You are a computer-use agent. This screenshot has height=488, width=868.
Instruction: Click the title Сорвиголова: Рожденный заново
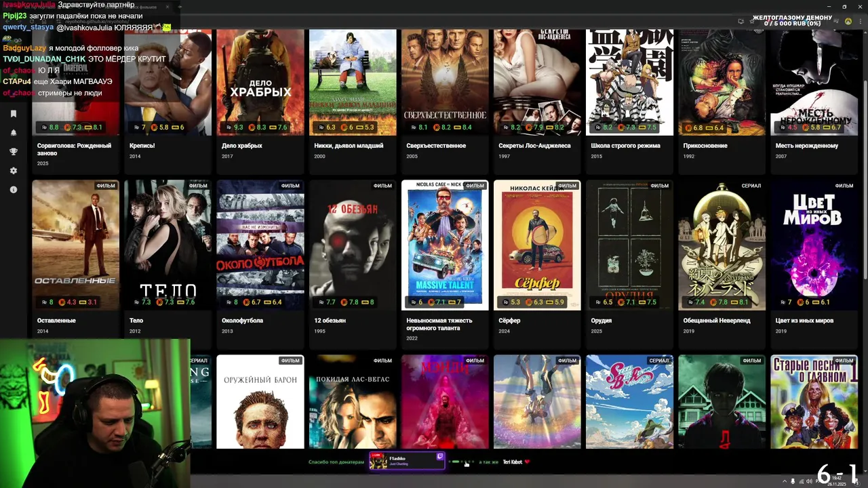coord(74,149)
